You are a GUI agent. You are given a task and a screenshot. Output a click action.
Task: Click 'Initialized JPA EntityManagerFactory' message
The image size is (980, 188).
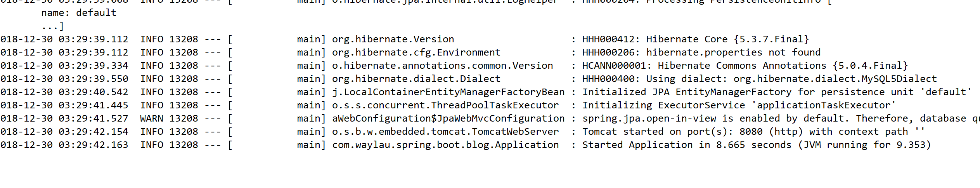coord(687,92)
